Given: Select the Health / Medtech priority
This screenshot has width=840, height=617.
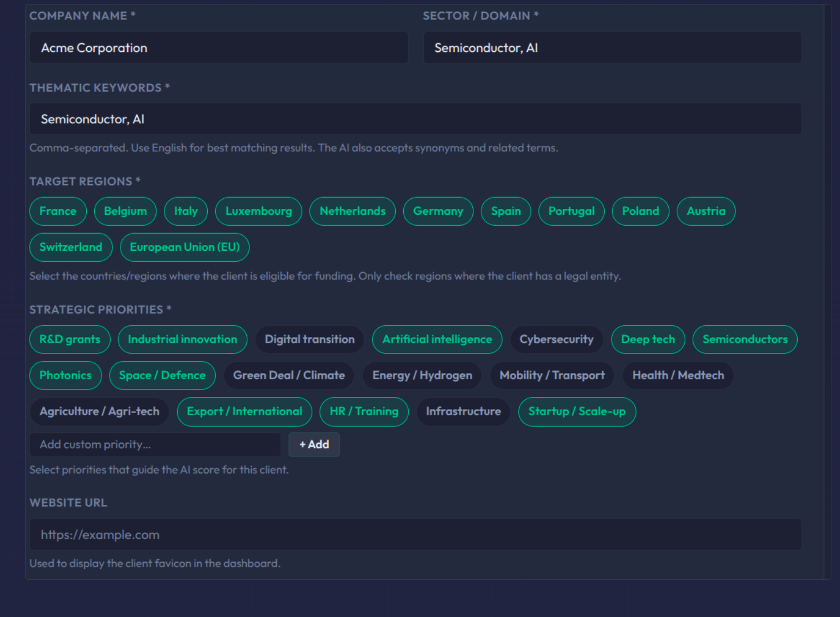Looking at the screenshot, I should (678, 375).
